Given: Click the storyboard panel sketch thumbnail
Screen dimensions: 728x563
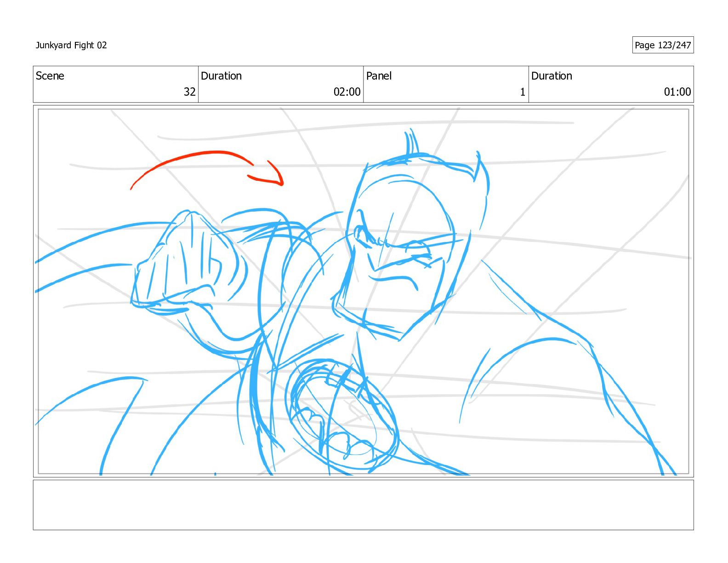Looking at the screenshot, I should pos(363,291).
